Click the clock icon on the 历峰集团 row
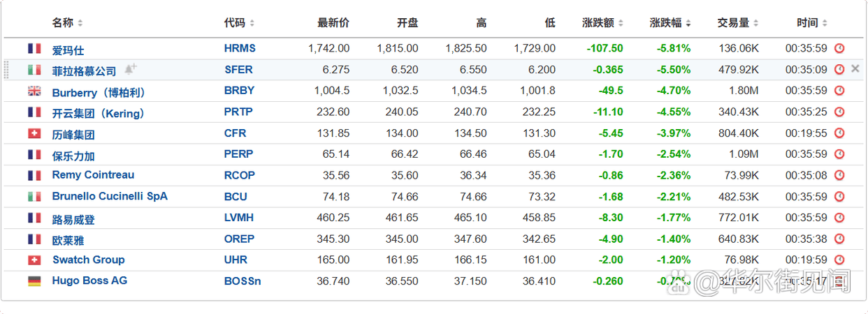The image size is (868, 314). (839, 133)
